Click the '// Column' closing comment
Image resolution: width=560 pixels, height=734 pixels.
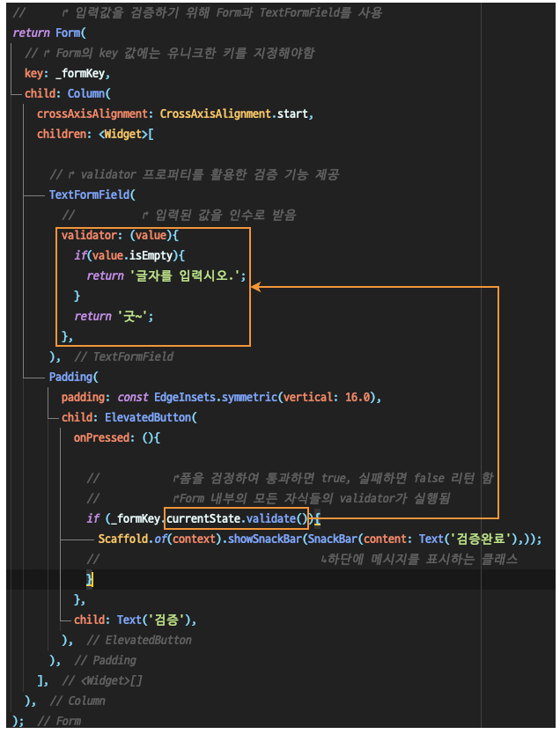[x=77, y=701]
